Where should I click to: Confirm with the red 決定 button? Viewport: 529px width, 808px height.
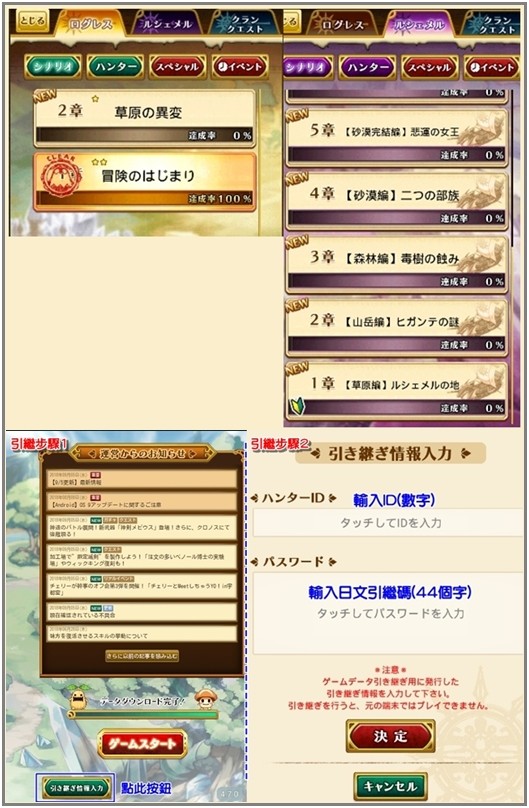point(390,736)
